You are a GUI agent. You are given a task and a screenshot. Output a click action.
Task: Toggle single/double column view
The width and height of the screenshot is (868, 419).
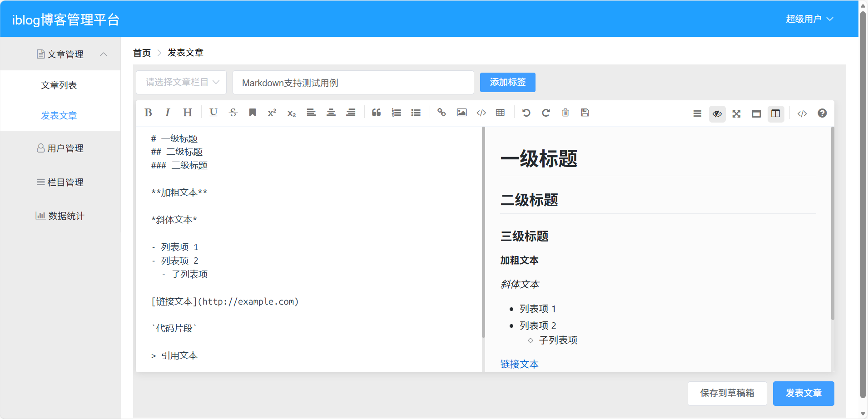click(776, 113)
